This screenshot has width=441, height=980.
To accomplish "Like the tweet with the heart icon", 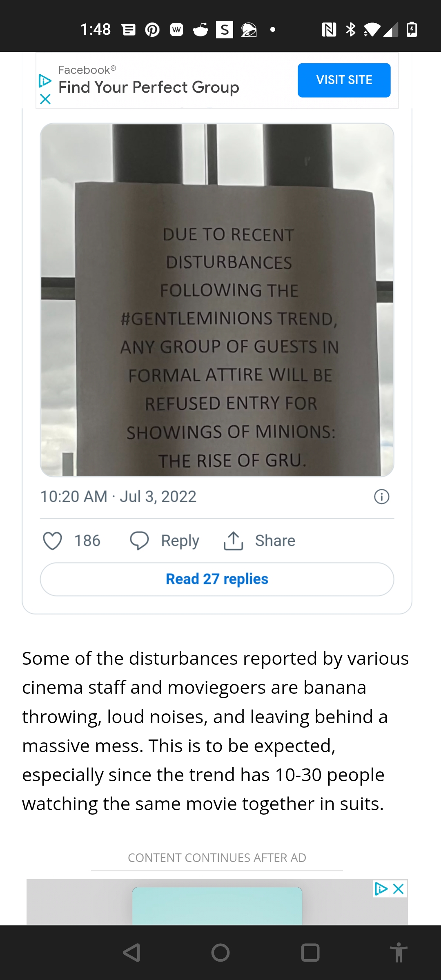I will coord(52,540).
